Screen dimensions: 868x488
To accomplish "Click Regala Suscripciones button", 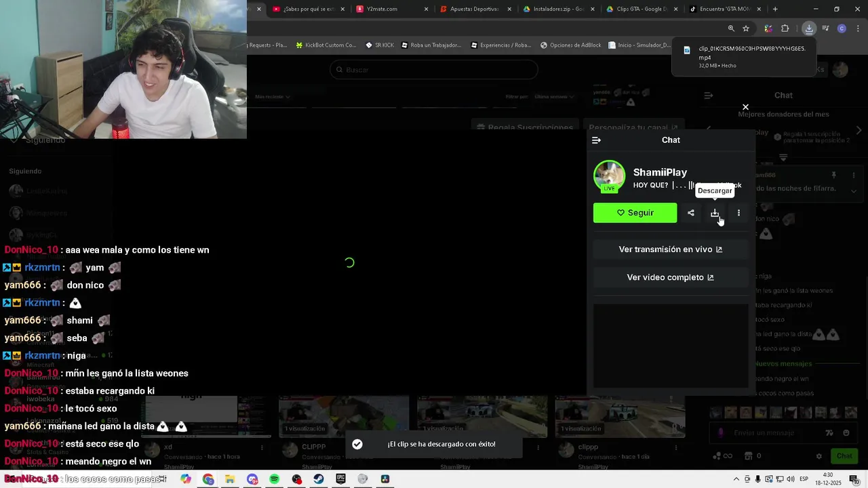I will tap(526, 127).
